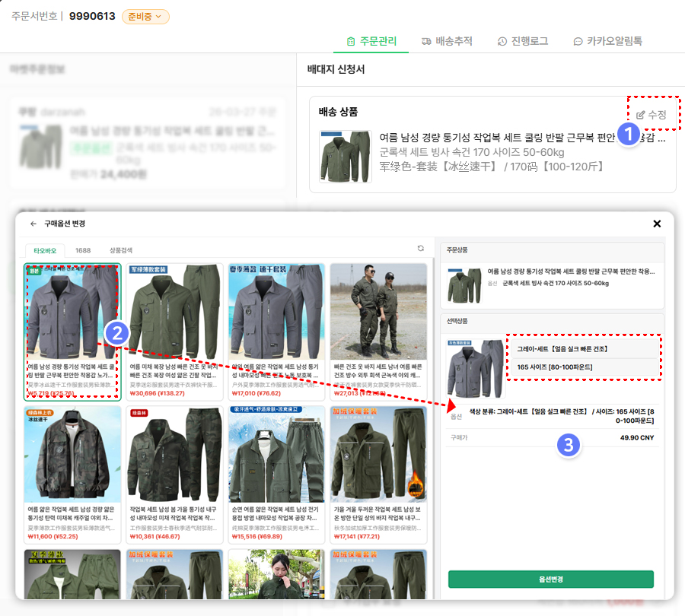
Task: Switch to the 1688 tab
Action: [x=82, y=249]
